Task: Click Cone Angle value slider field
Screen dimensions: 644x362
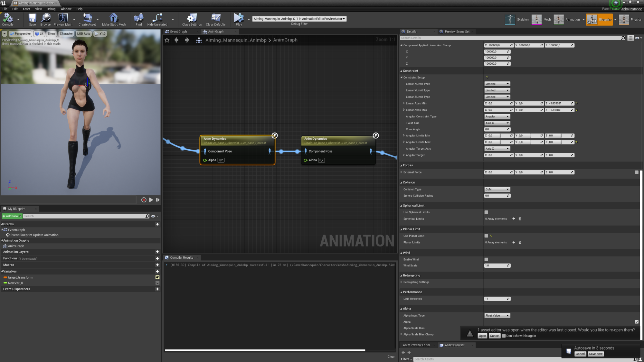Action: tap(497, 129)
